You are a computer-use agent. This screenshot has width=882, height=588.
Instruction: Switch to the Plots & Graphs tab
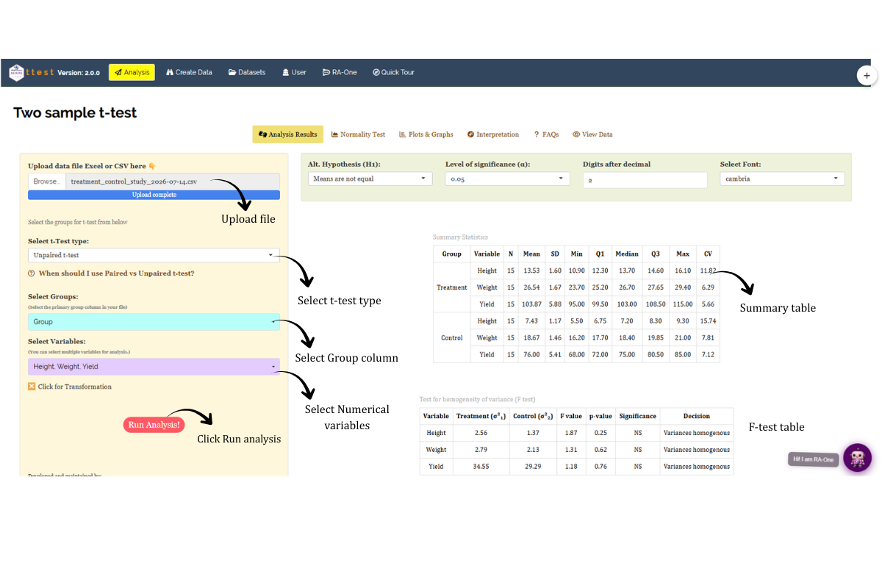(426, 135)
